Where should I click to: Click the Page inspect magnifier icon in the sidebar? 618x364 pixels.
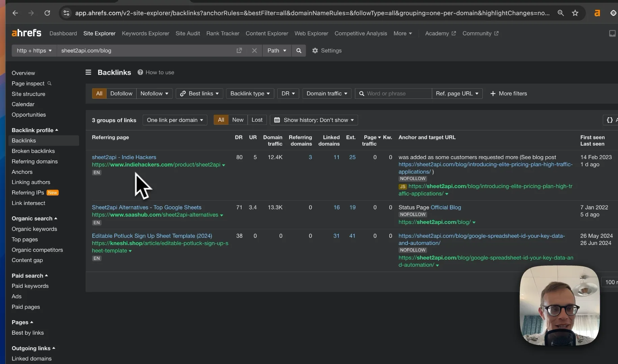click(49, 83)
